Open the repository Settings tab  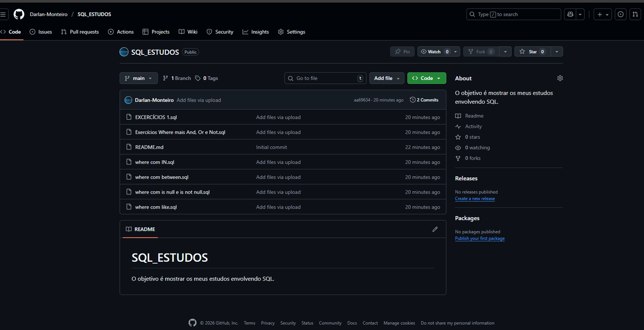click(291, 32)
